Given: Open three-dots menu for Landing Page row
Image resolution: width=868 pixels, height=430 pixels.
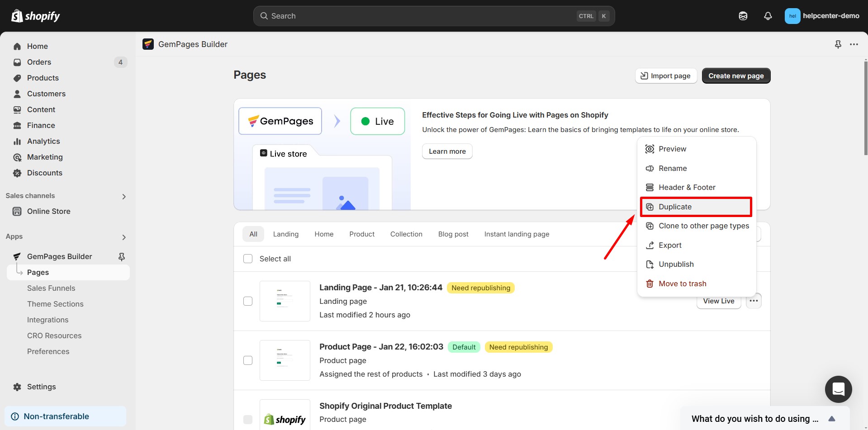Looking at the screenshot, I should tap(754, 301).
